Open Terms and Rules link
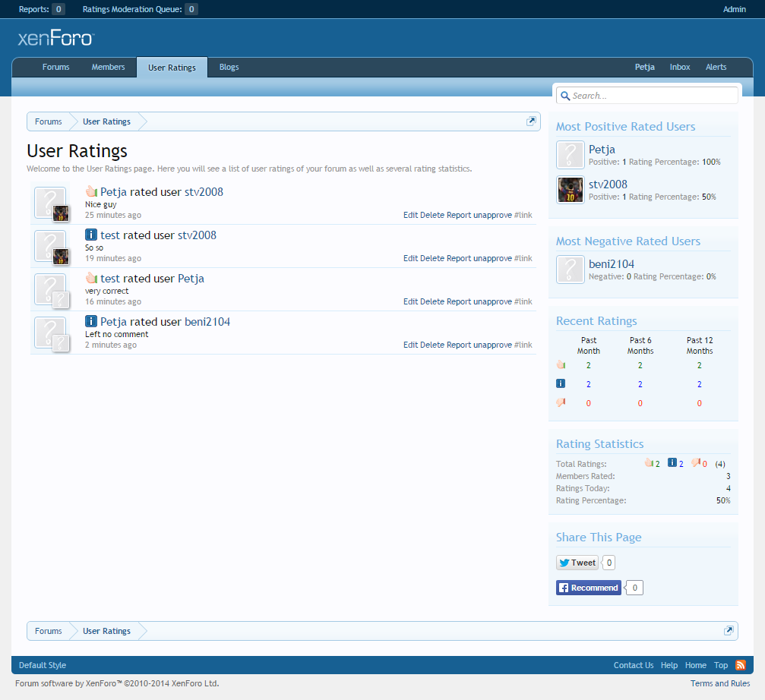Screen dimensions: 765x700 tap(719, 683)
